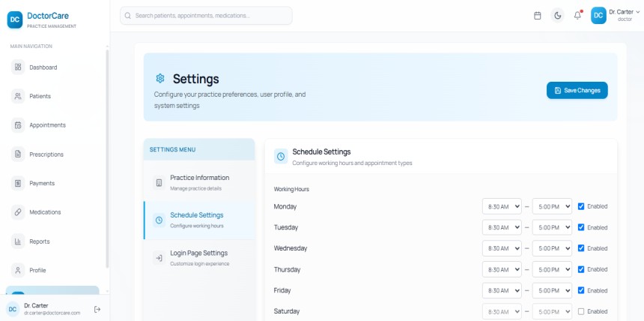Click the Patients sidebar icon
644x321 pixels.
(18, 96)
